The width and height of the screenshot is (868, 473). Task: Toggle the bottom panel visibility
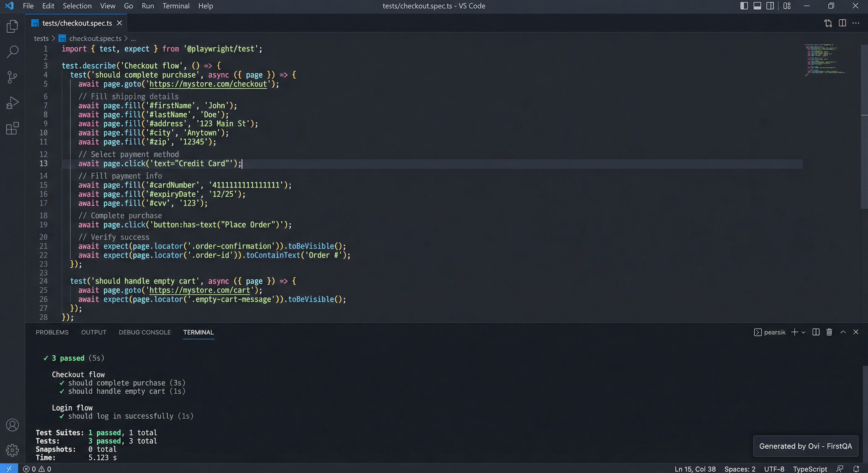757,6
